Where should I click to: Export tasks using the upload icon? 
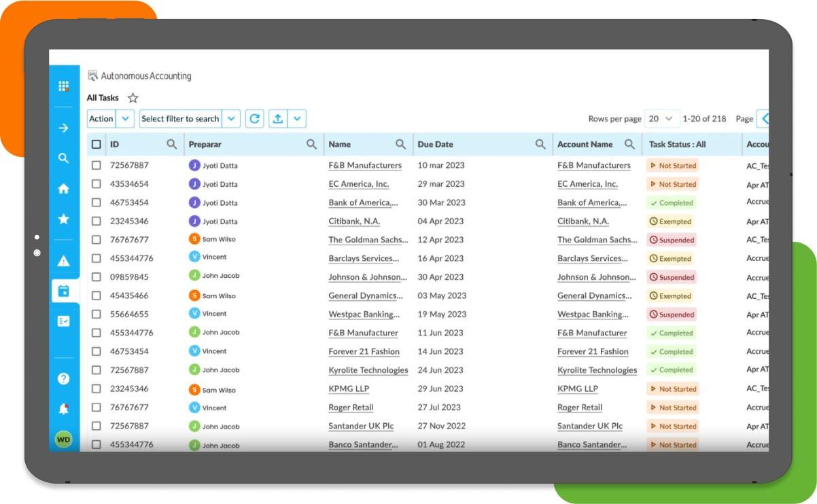pyautogui.click(x=277, y=118)
